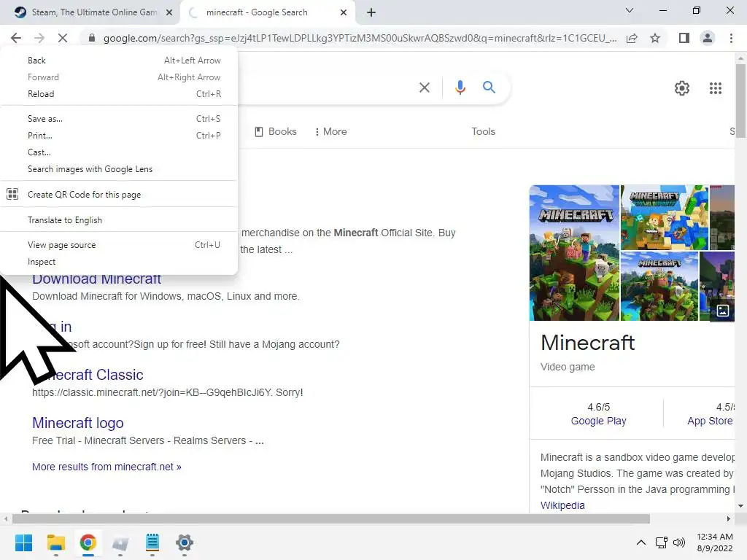
Task: Select Cast... menu entry
Action: (x=119, y=152)
